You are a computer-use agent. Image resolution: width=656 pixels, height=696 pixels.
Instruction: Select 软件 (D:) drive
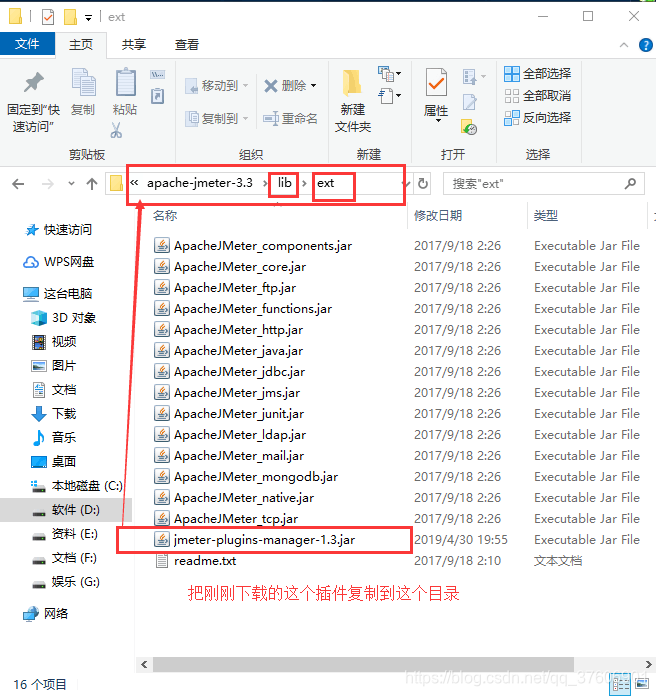(x=66, y=510)
